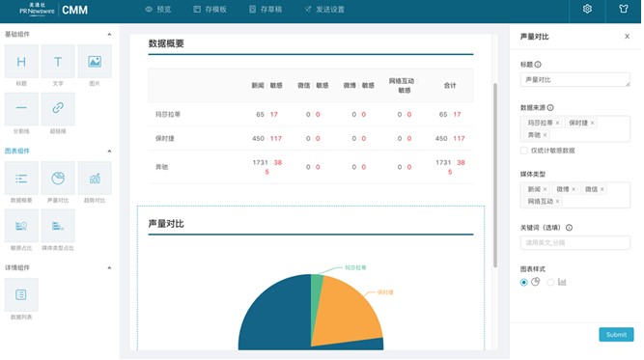
Task: Remove 微博 media type tag
Action: 574,189
